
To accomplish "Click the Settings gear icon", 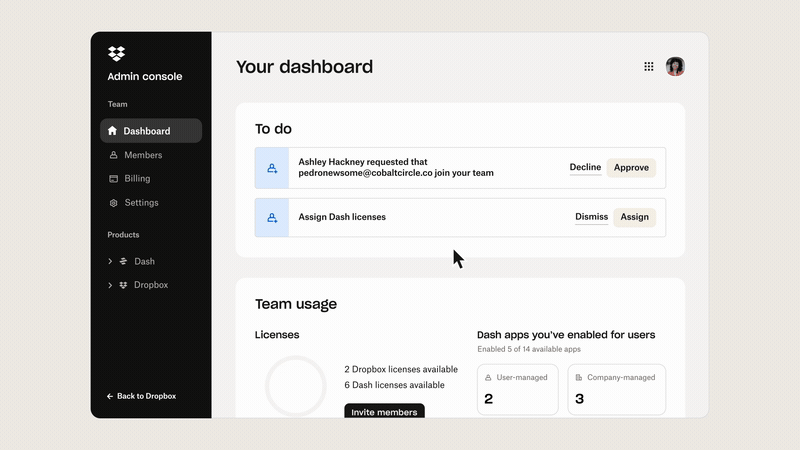I will click(x=113, y=203).
